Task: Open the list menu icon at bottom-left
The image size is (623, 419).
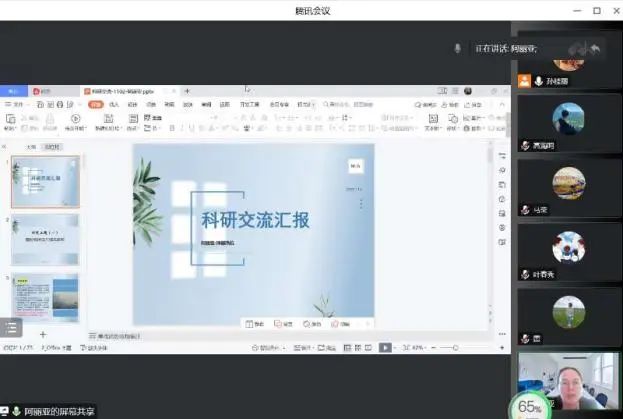Action: [x=10, y=327]
